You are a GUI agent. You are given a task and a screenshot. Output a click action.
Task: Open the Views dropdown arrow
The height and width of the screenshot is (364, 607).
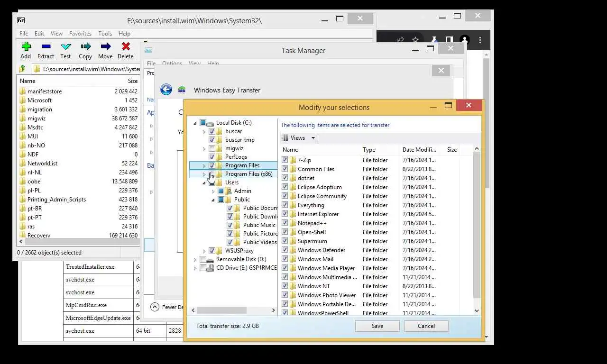coord(313,138)
